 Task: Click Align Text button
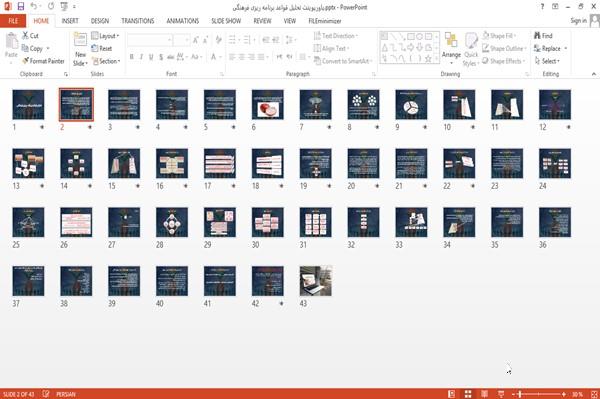pyautogui.click(x=331, y=49)
